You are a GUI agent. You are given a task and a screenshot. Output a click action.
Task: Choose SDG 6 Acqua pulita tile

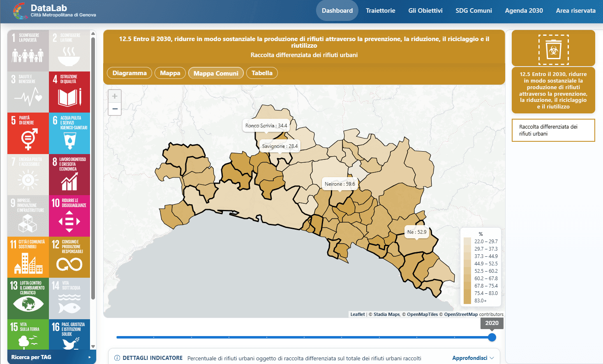[x=69, y=133]
